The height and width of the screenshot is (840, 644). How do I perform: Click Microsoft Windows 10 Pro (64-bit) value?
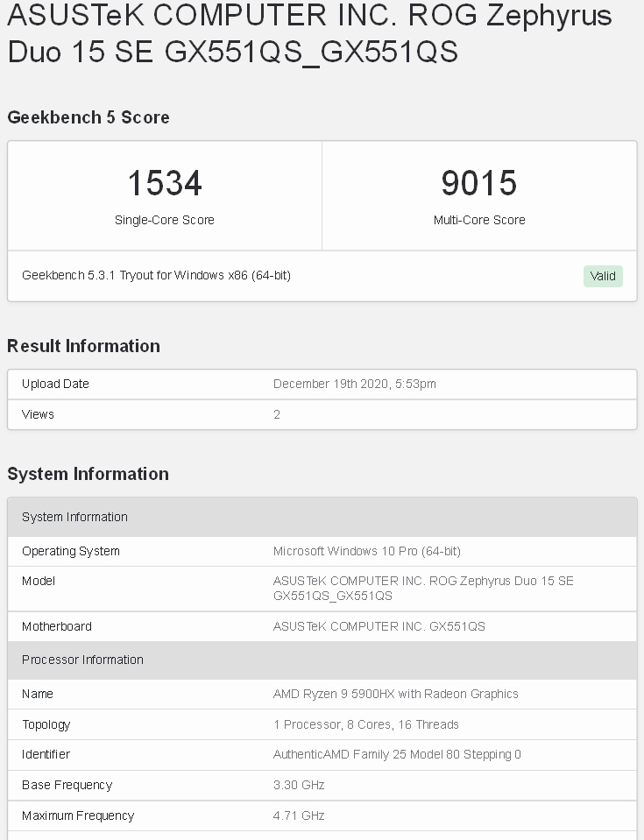tap(366, 551)
